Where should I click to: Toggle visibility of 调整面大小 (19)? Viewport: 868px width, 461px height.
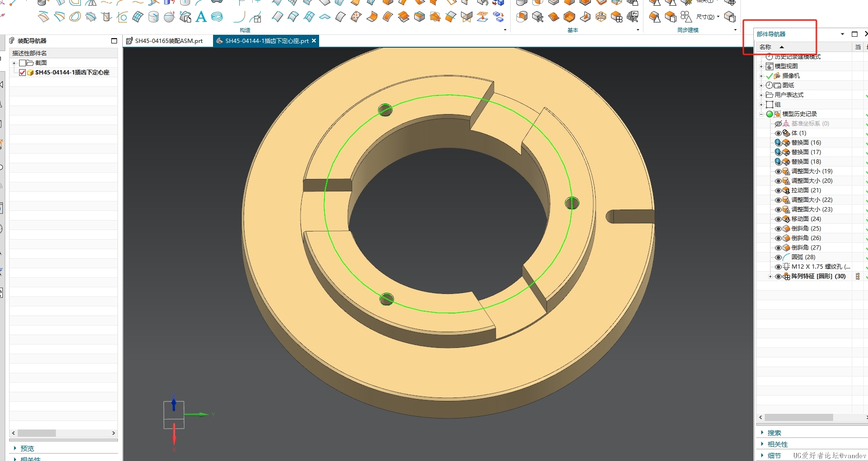tap(778, 171)
